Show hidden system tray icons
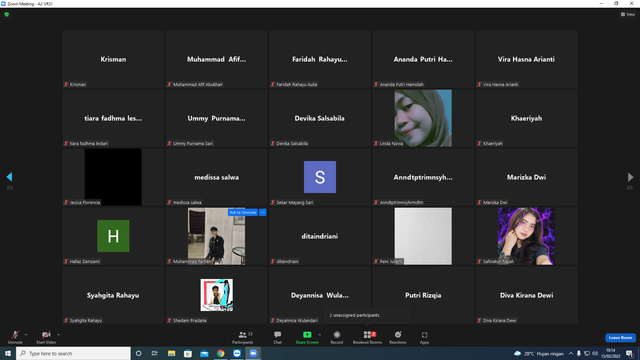Viewport: 640px width, 360px height. pyautogui.click(x=571, y=353)
